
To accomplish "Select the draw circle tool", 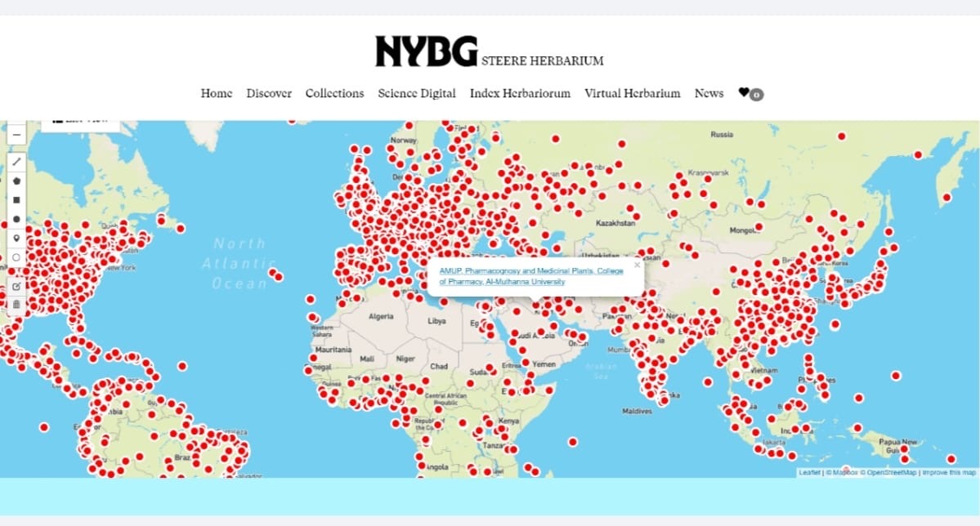I will 16,219.
